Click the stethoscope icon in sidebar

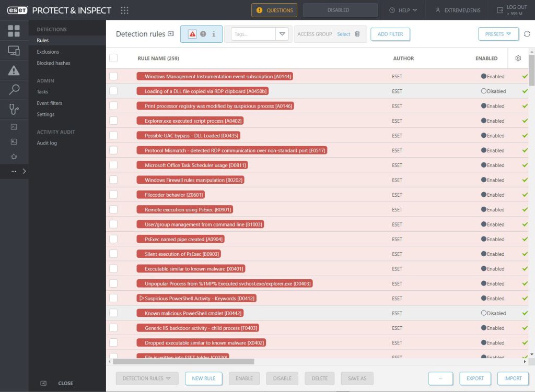tap(14, 109)
